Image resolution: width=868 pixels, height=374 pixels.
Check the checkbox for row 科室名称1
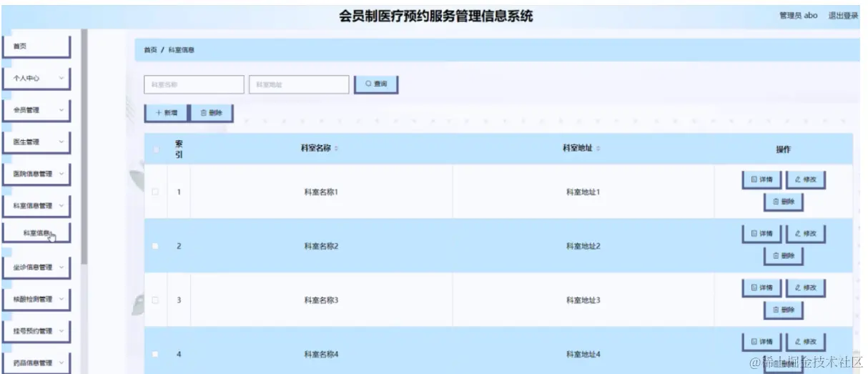coord(156,192)
